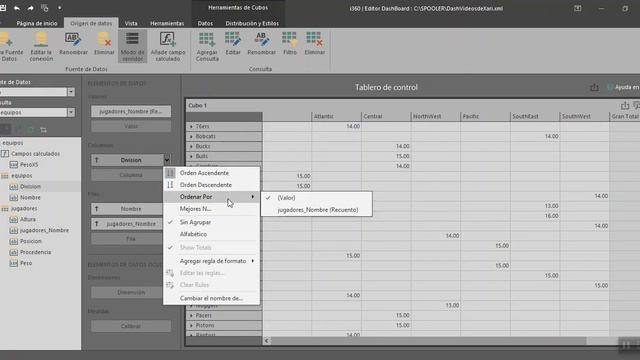Click the Atlantic column header

pyautogui.click(x=336, y=116)
